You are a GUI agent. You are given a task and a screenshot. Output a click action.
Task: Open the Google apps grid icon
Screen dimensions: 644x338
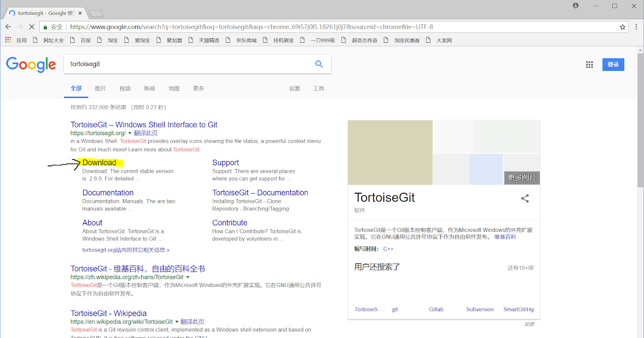pos(589,64)
